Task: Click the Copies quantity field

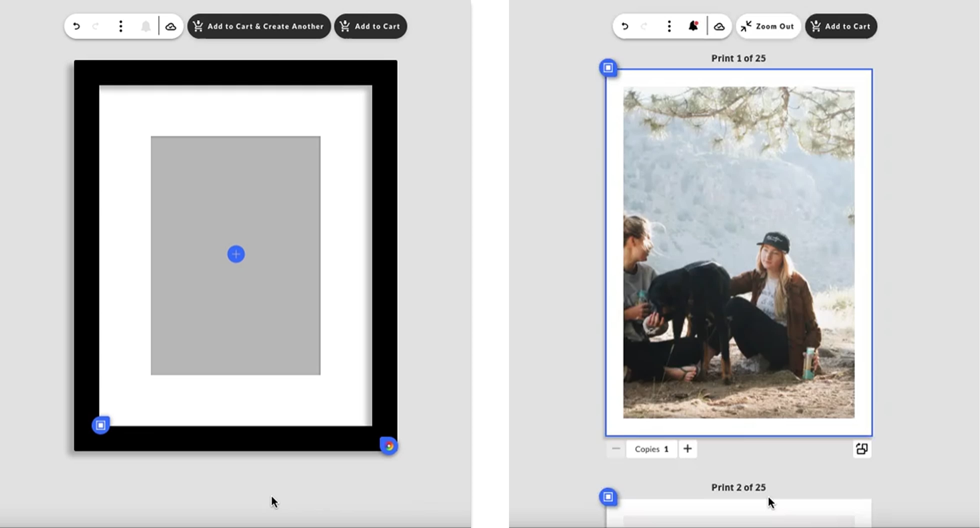Action: [651, 449]
